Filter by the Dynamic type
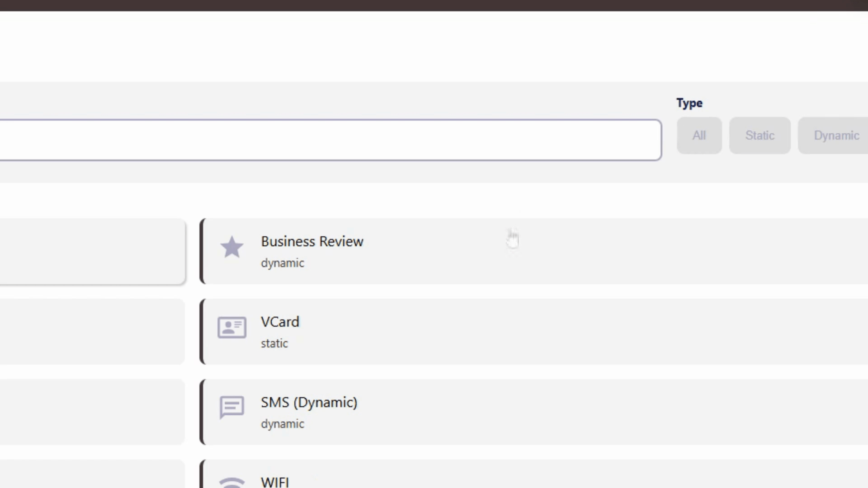Screen dimensions: 868x488 (833, 136)
